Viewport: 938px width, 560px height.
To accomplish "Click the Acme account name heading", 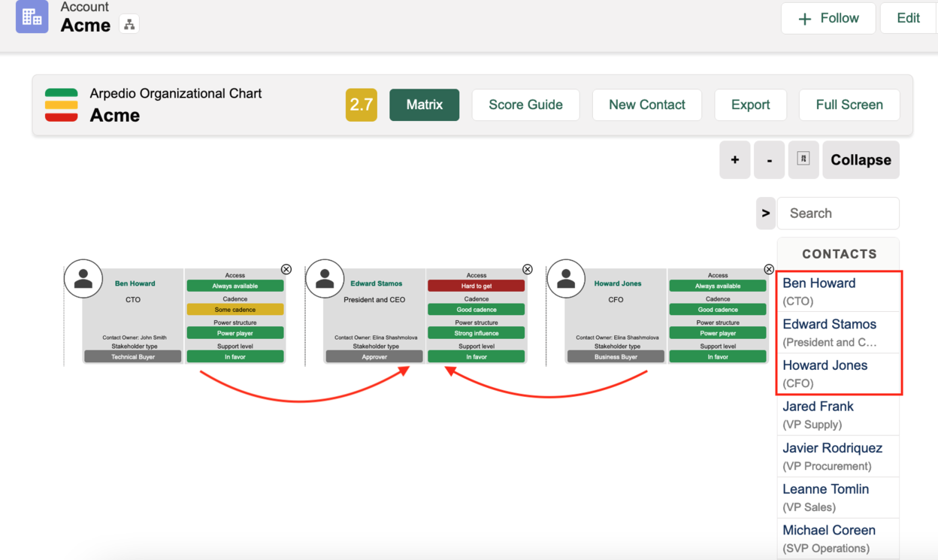I will (86, 25).
